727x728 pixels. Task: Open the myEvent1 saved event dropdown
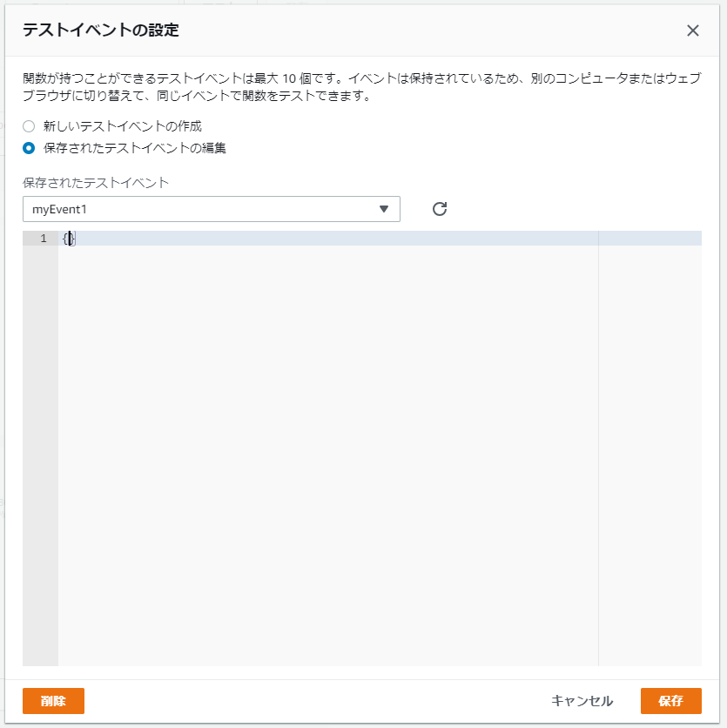click(212, 209)
